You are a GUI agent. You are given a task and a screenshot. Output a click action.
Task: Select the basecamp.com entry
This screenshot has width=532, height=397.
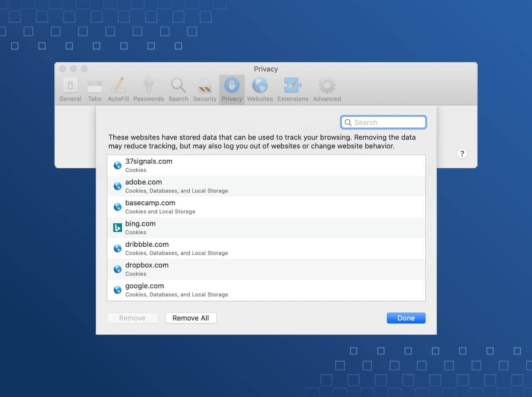click(266, 207)
